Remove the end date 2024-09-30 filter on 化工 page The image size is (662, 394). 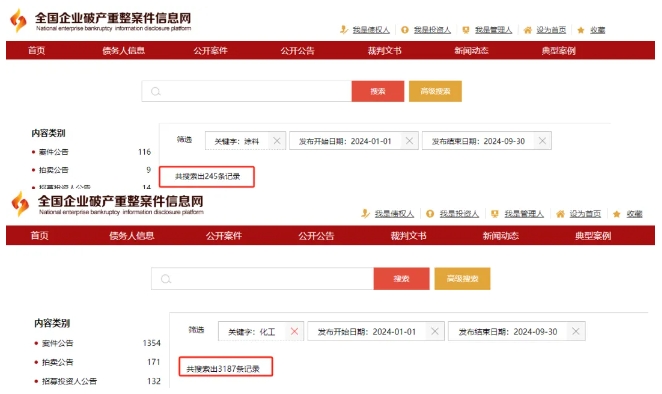(x=576, y=332)
